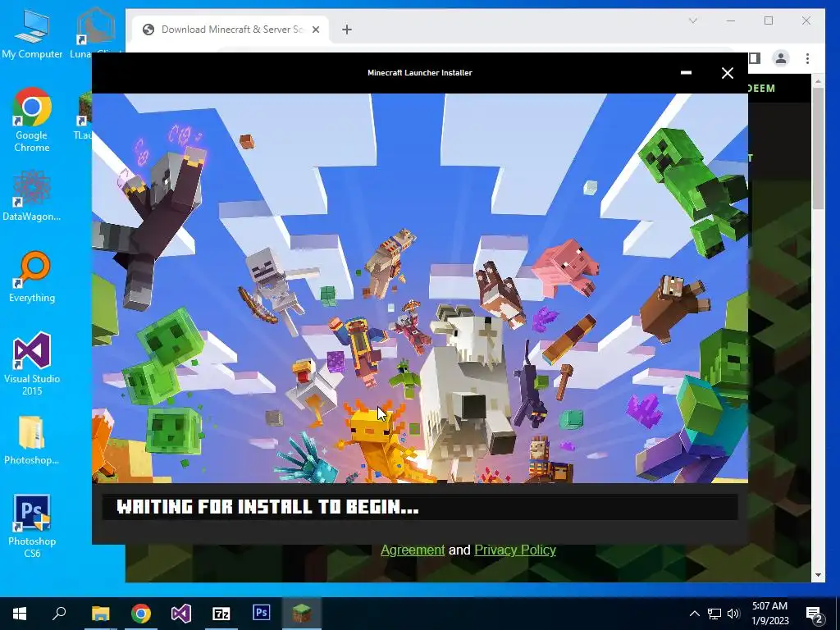The width and height of the screenshot is (840, 630).
Task: Open TLauncher desktop shortcut
Action: (x=83, y=116)
